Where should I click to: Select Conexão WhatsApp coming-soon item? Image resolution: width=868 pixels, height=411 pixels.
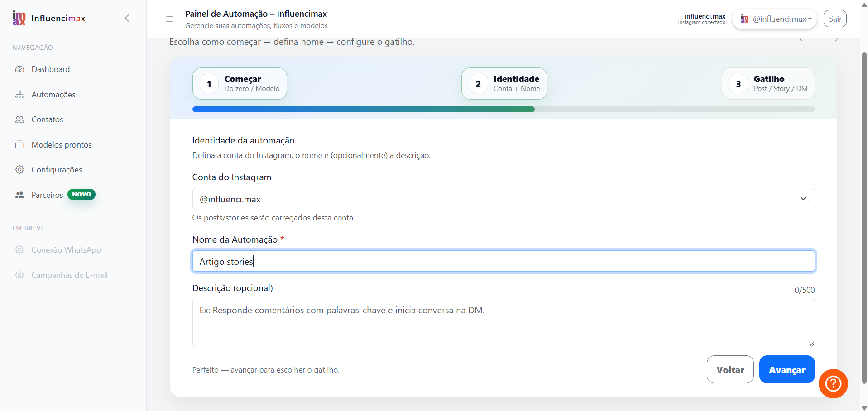[73, 250]
